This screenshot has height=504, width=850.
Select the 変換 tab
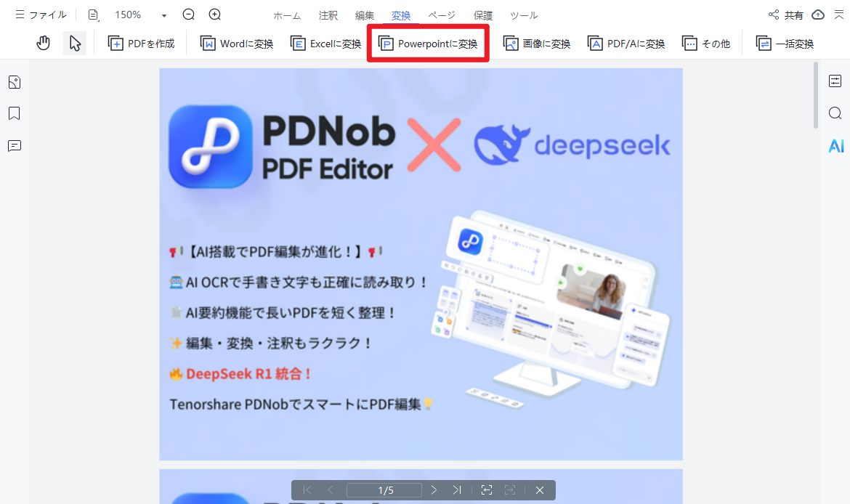point(400,16)
